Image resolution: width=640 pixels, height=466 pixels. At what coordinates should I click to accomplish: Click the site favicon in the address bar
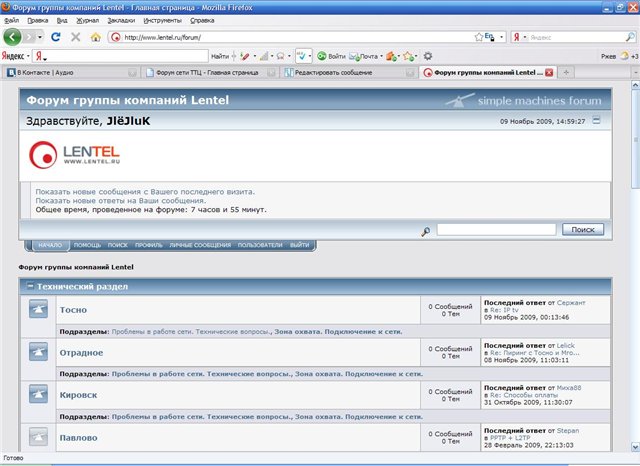click(116, 37)
